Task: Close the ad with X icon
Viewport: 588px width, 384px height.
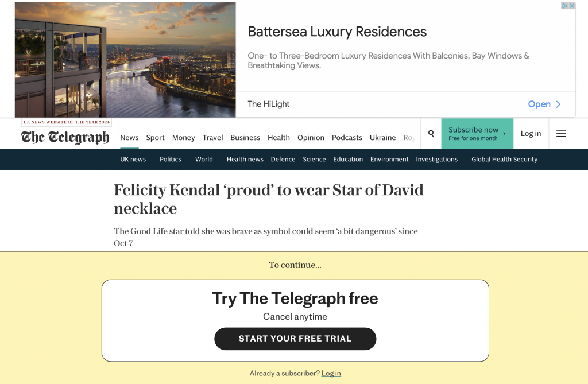Action: 572,6
